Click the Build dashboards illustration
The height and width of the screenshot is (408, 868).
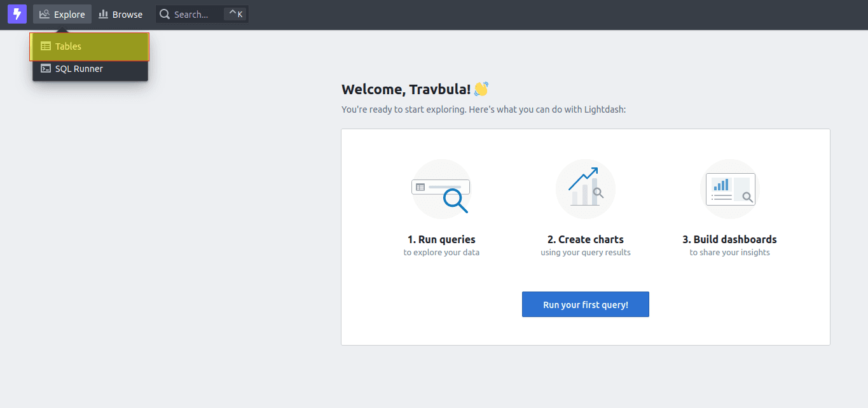pyautogui.click(x=730, y=189)
